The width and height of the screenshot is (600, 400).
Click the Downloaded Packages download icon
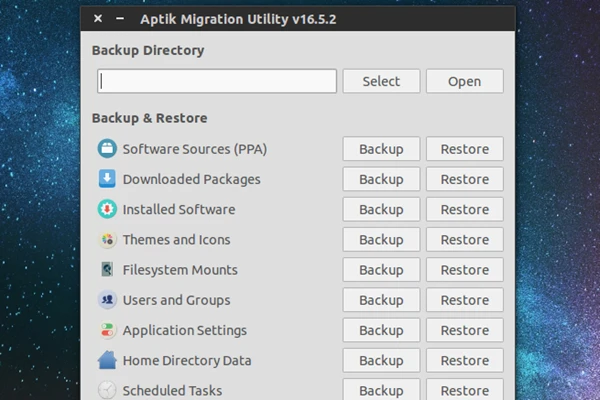[107, 179]
